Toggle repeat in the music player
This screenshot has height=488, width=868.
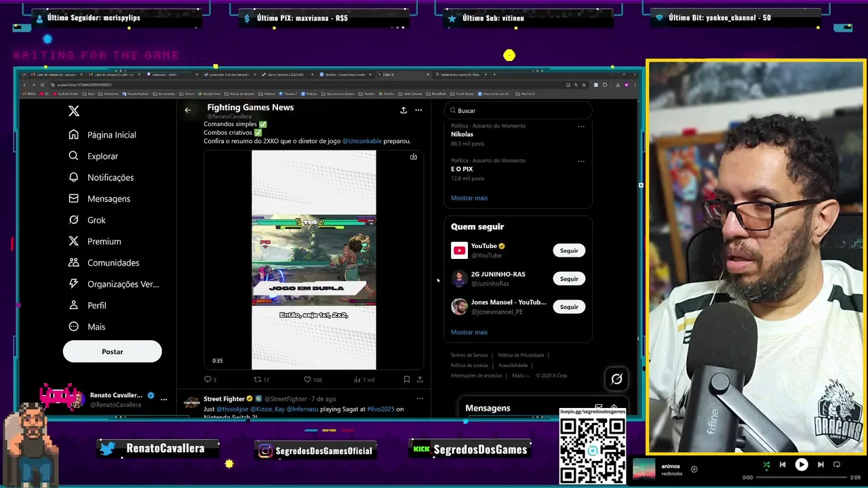[837, 465]
